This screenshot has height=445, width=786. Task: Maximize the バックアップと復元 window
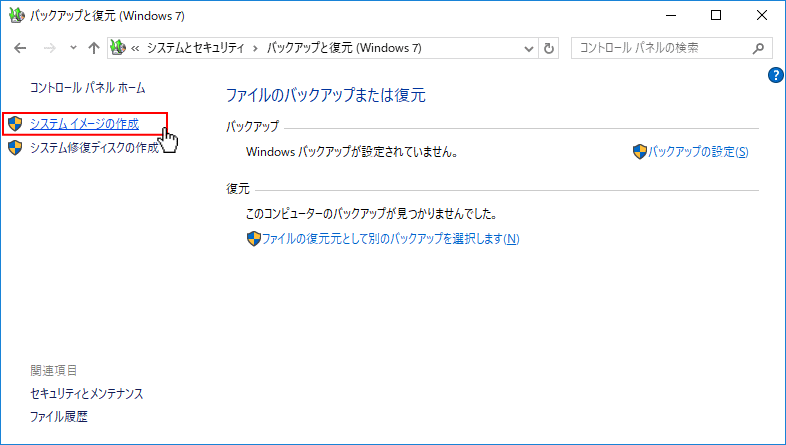pyautogui.click(x=716, y=16)
